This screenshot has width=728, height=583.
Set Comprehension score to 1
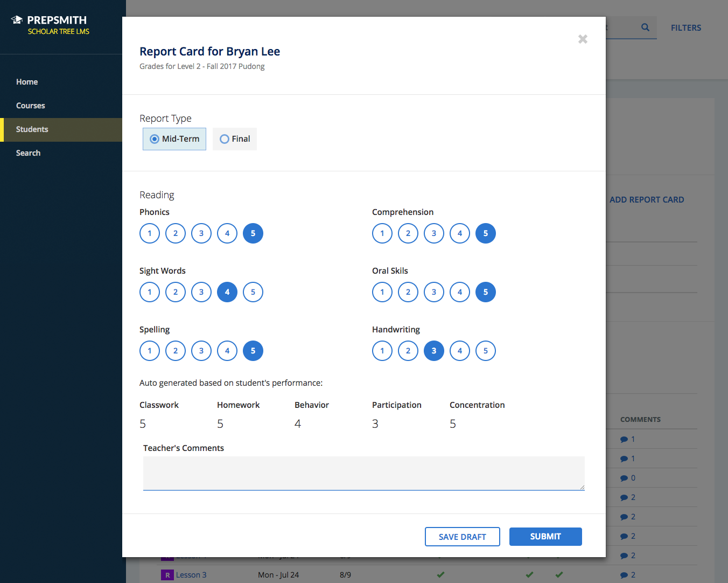[382, 233]
